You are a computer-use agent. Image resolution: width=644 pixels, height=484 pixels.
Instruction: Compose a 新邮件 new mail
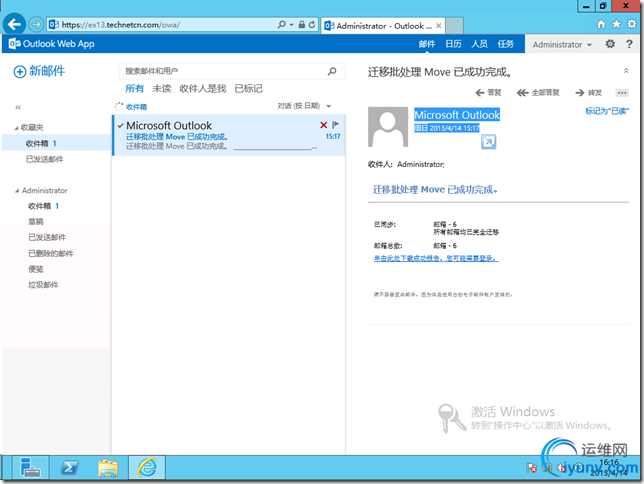[39, 71]
